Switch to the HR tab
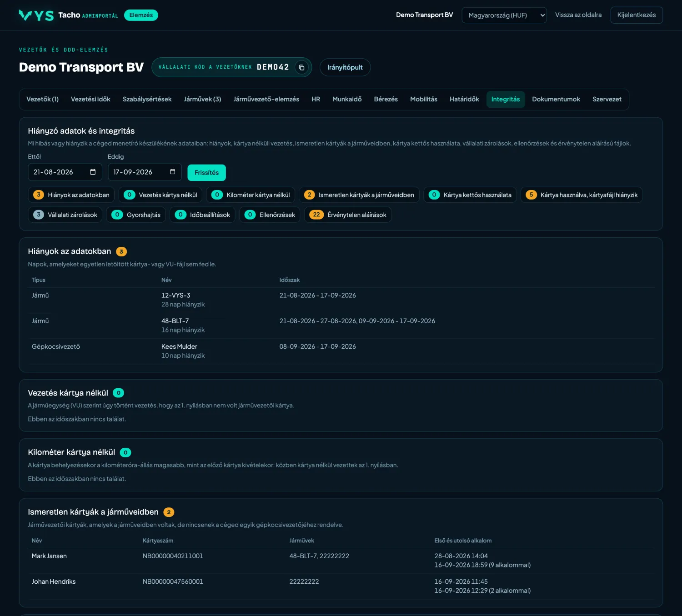The width and height of the screenshot is (682, 616). tap(316, 99)
